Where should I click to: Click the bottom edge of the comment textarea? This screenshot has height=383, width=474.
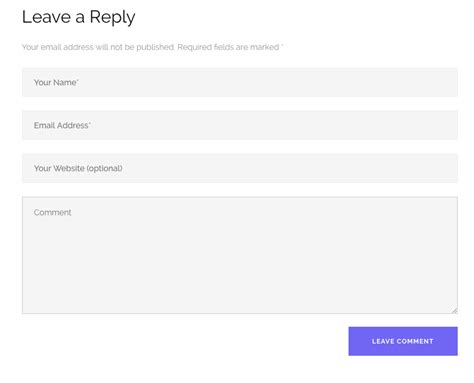[240, 313]
